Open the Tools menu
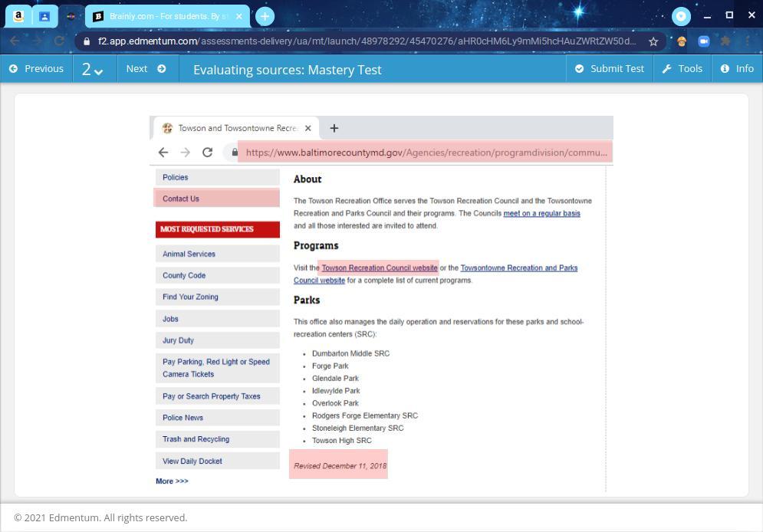This screenshot has width=763, height=532. (x=682, y=68)
